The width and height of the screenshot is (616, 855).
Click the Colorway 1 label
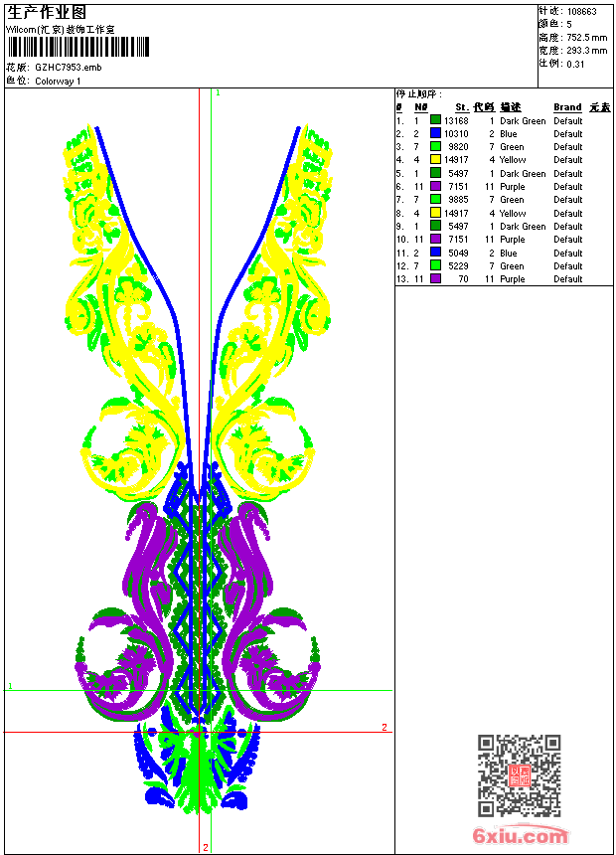(x=58, y=82)
